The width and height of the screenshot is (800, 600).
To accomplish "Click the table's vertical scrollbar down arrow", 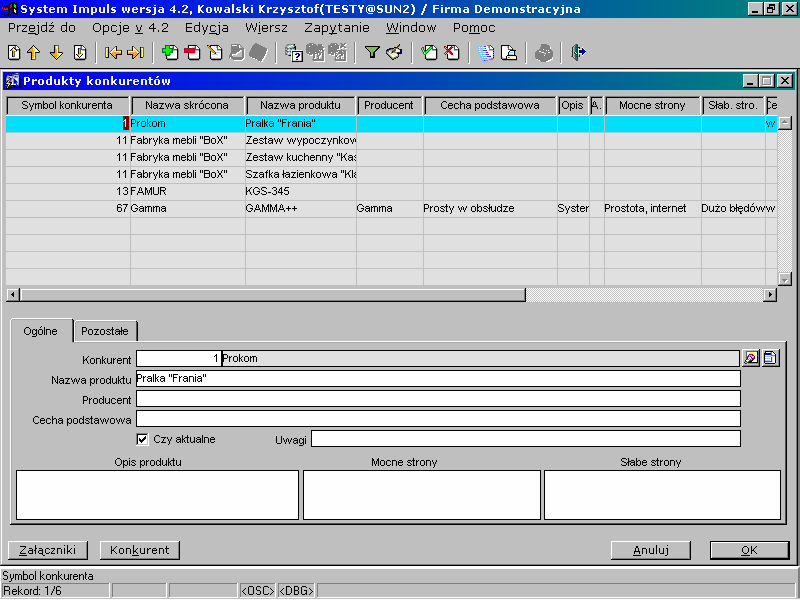I will [784, 279].
